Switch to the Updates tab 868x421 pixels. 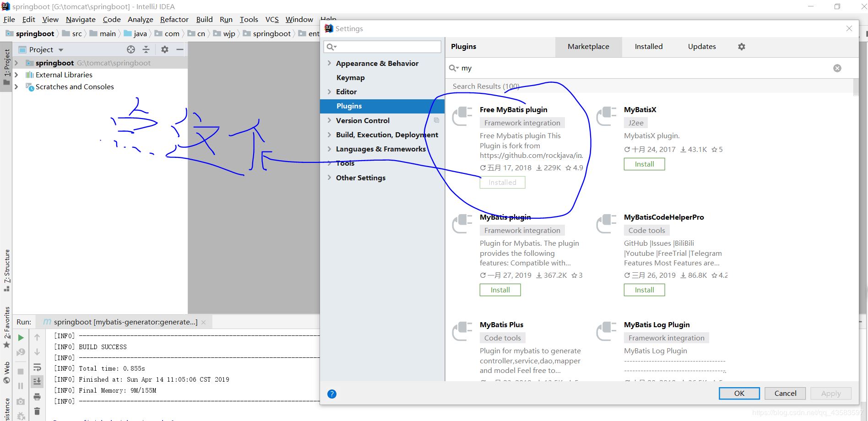tap(702, 47)
